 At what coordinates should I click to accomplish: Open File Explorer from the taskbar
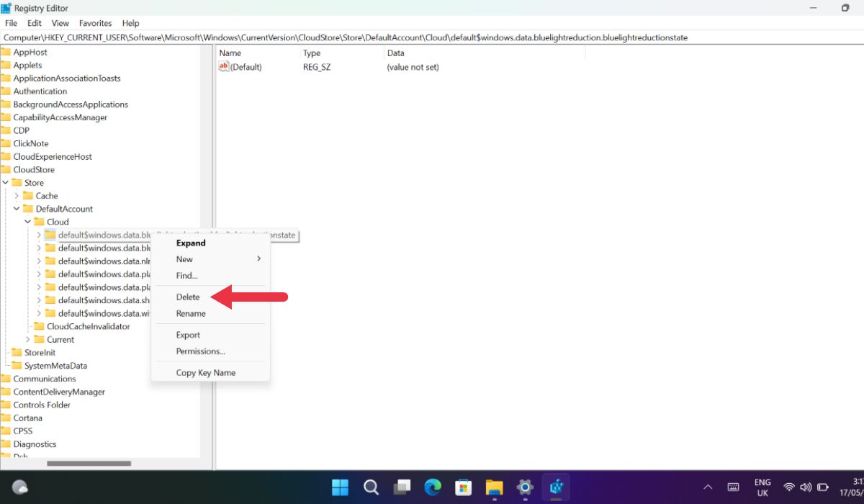(494, 487)
